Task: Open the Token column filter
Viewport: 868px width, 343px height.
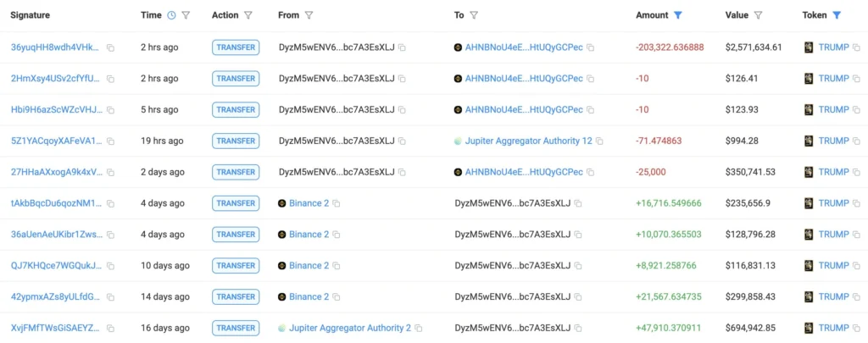Action: [x=837, y=15]
